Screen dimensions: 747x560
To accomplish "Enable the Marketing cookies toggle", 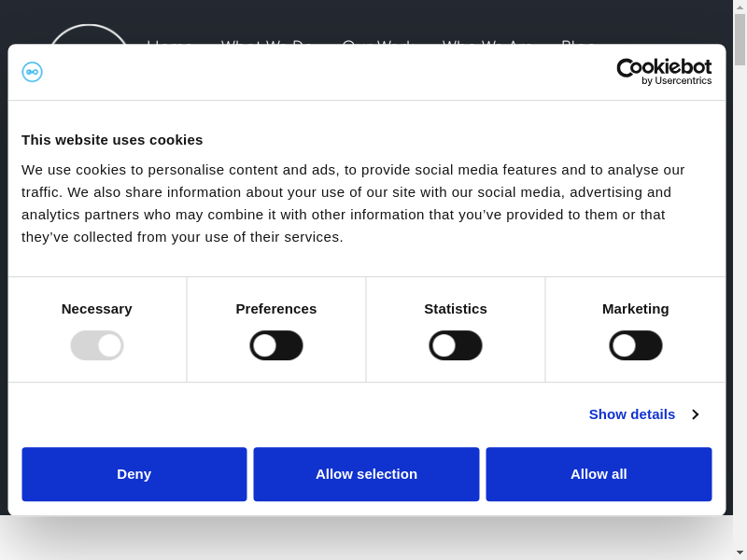I will pos(636,345).
